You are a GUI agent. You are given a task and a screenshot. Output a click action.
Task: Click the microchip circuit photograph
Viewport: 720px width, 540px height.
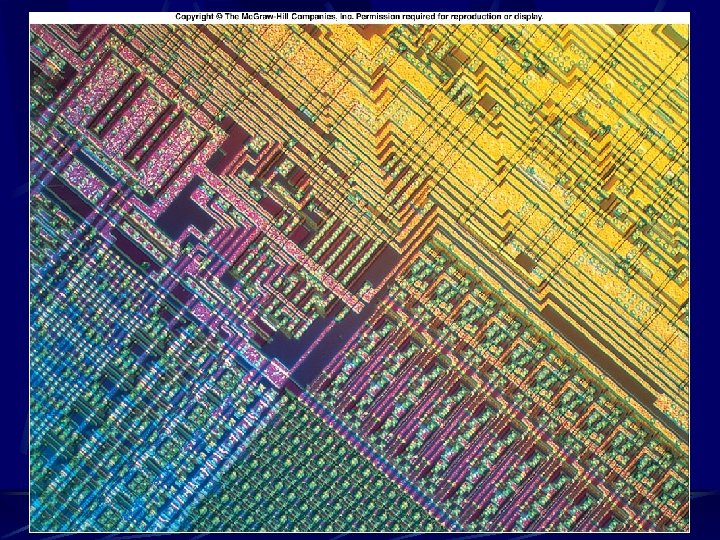(360, 278)
